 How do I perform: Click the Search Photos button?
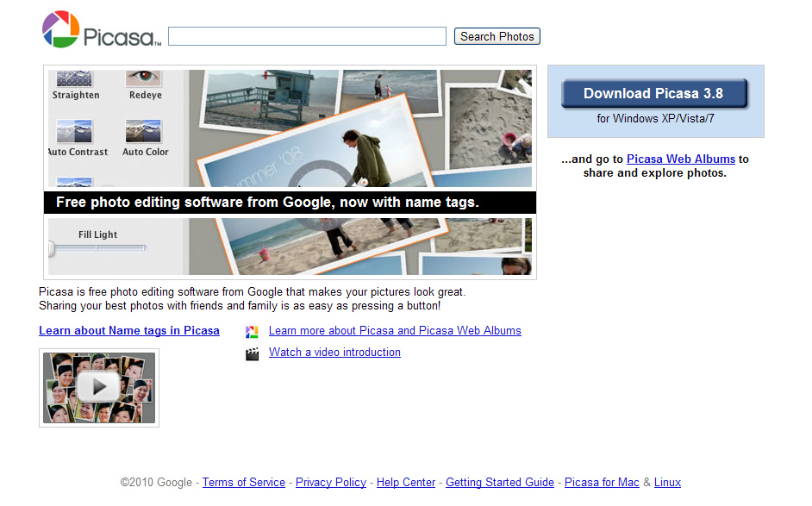pyautogui.click(x=497, y=36)
